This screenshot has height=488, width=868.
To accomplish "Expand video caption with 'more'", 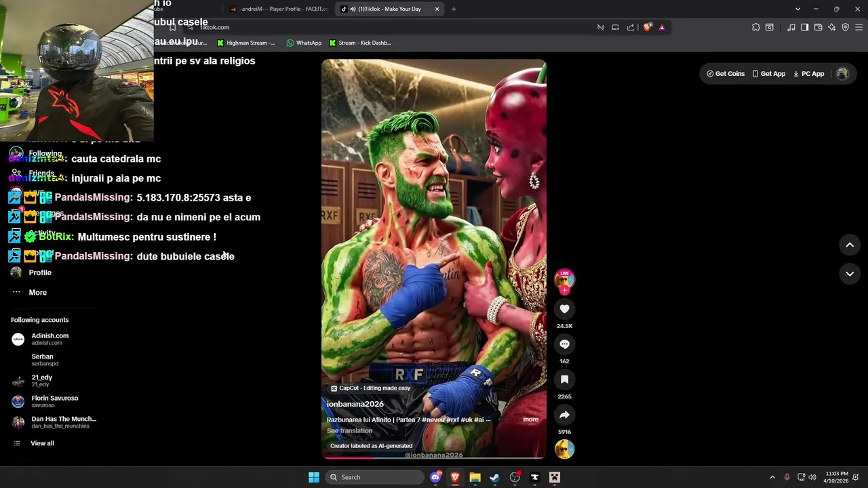I will click(x=530, y=420).
